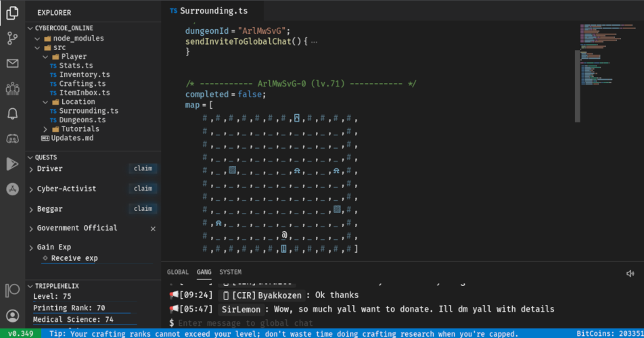The height and width of the screenshot is (338, 644).
Task: Toggle the chat sound speaker icon
Action: [x=630, y=273]
